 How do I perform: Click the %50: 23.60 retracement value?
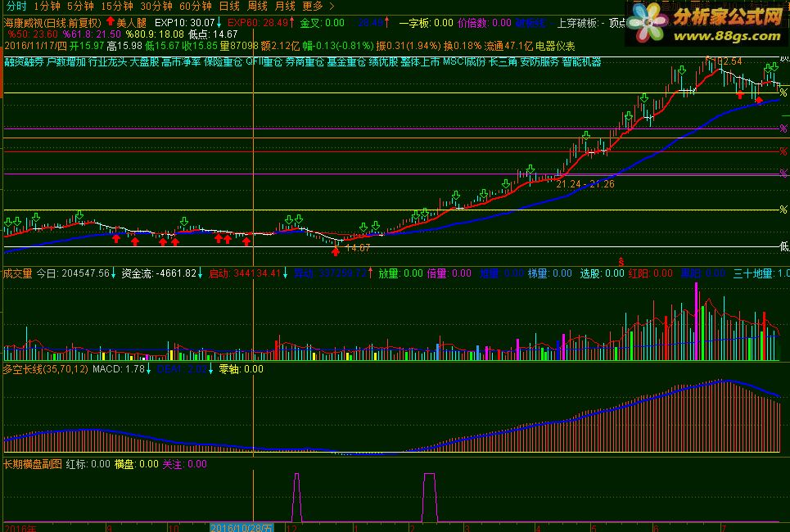pos(32,34)
